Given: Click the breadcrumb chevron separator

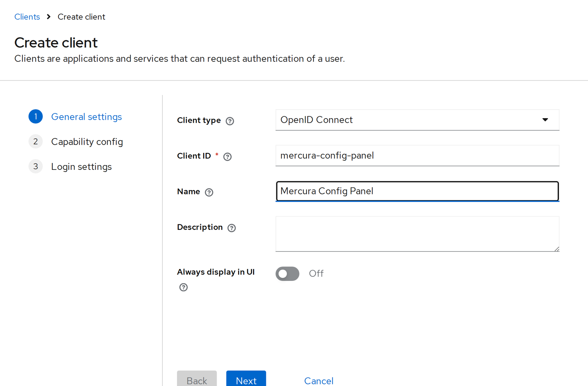Looking at the screenshot, I should coord(49,17).
